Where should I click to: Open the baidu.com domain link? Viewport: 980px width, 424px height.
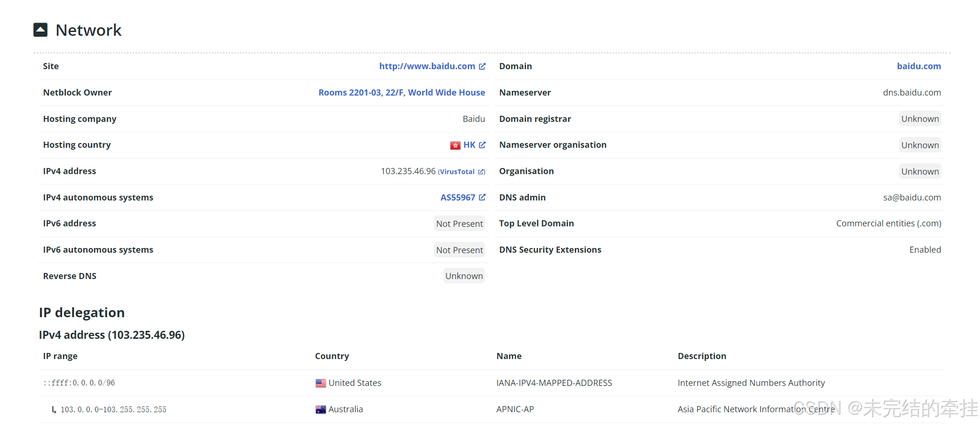[919, 66]
